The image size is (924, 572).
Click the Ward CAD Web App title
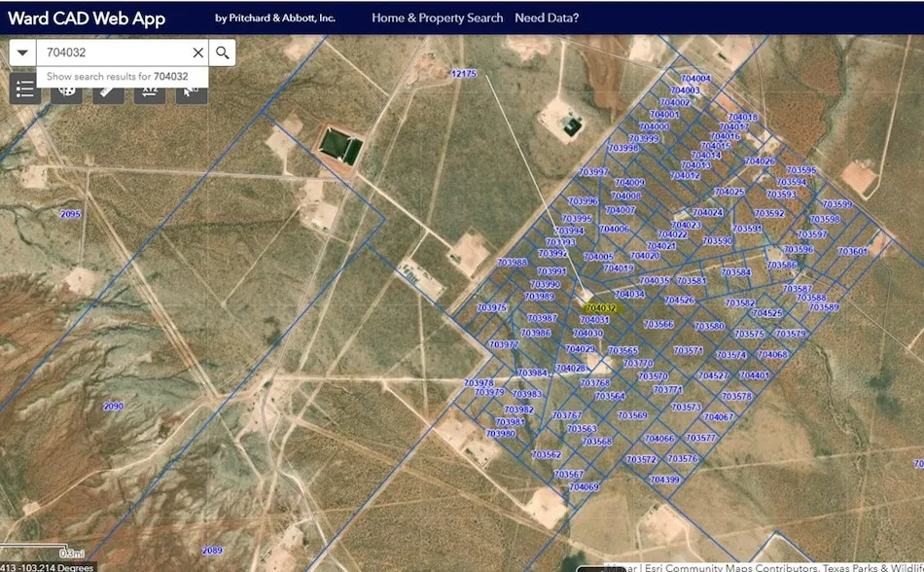[87, 18]
